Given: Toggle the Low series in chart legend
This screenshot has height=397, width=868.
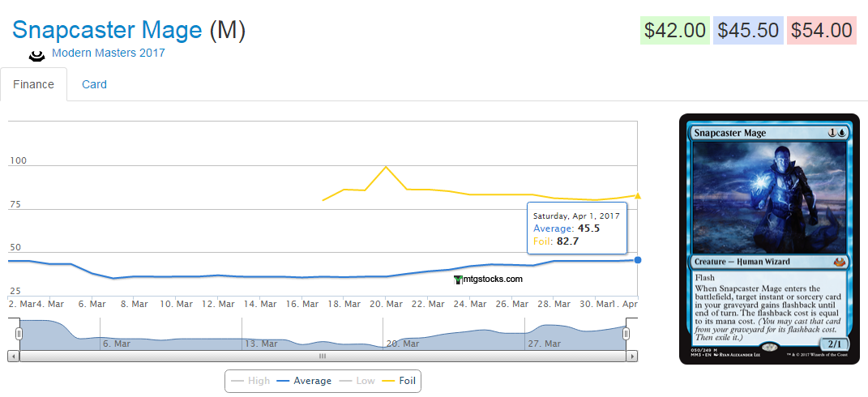Looking at the screenshot, I should tap(357, 381).
